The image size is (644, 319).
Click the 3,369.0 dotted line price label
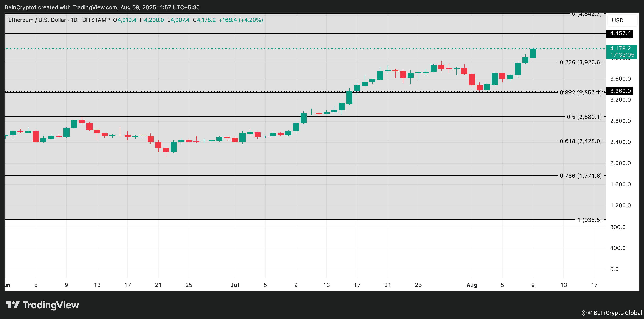(x=620, y=91)
